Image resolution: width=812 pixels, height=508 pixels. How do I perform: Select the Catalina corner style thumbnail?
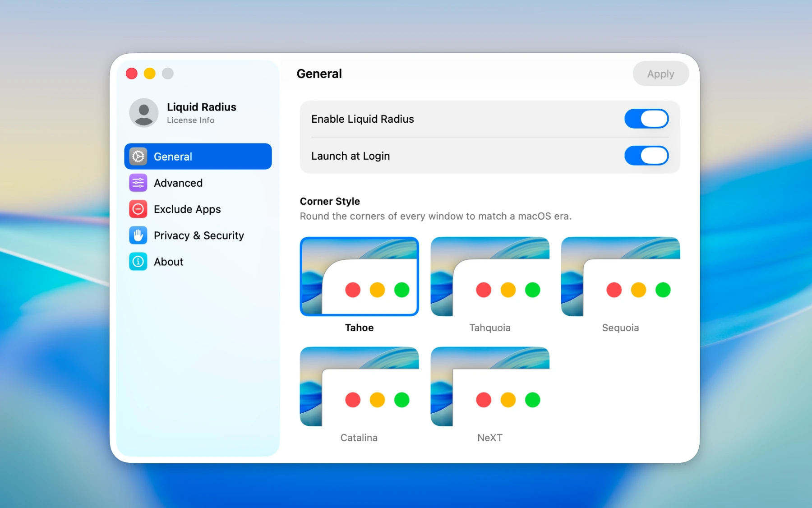[360, 386]
